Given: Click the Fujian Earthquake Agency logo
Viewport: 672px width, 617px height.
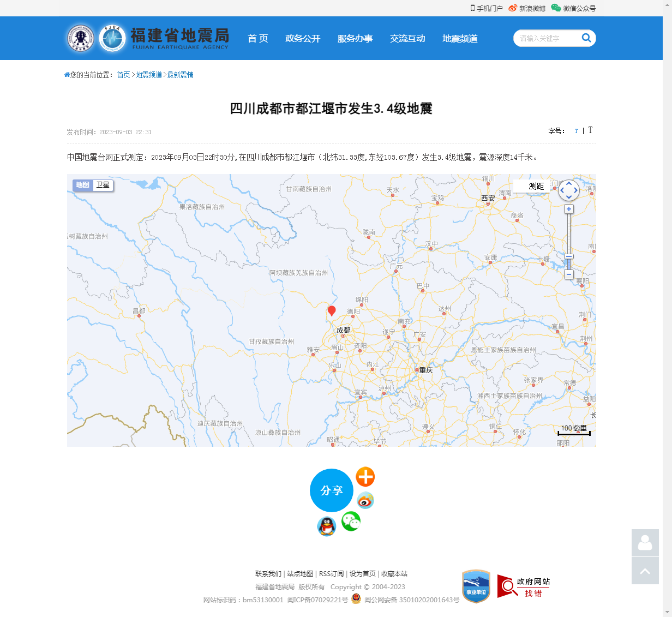Looking at the screenshot, I should click(x=147, y=38).
